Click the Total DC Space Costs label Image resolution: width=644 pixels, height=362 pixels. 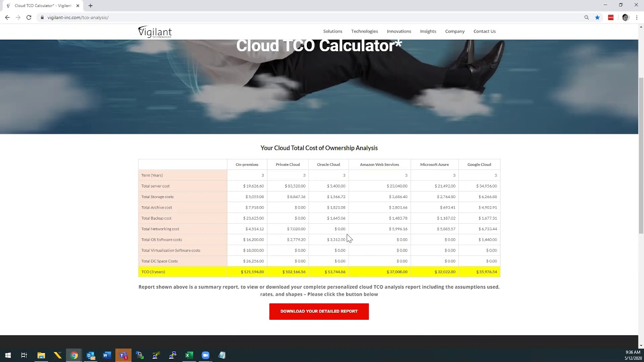159,261
